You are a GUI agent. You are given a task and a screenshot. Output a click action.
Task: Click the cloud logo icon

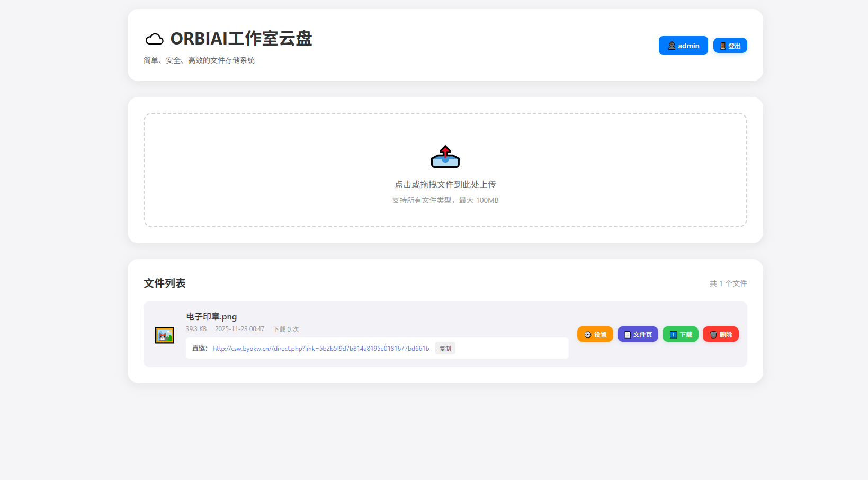click(154, 39)
